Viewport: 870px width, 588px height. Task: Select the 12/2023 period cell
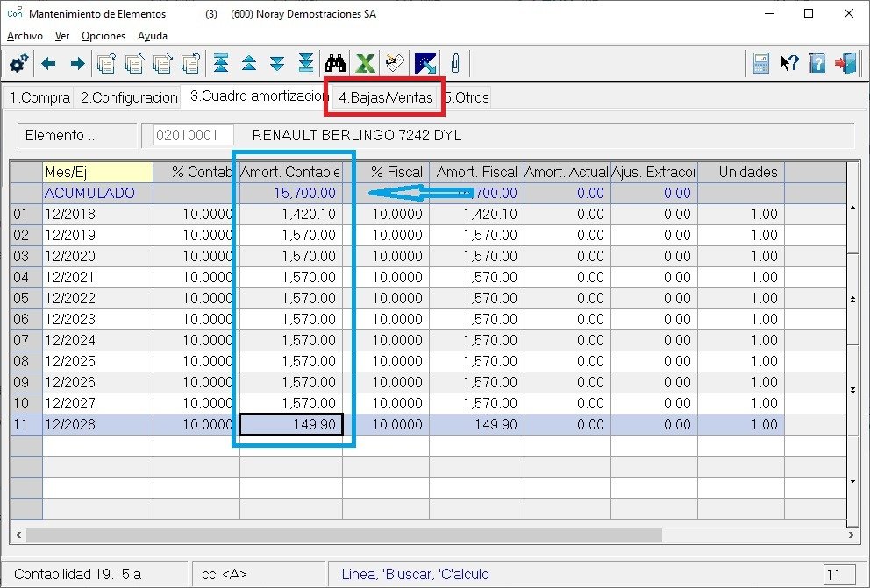97,319
